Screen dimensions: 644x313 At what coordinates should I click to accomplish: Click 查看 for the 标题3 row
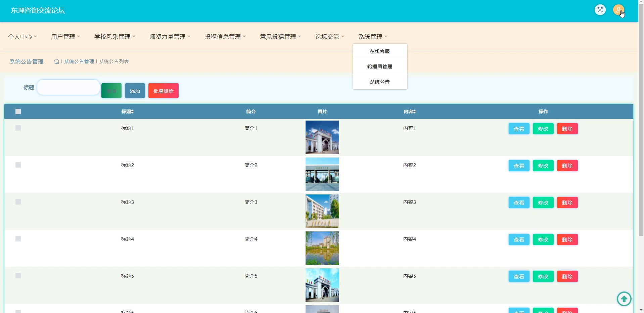(x=519, y=203)
